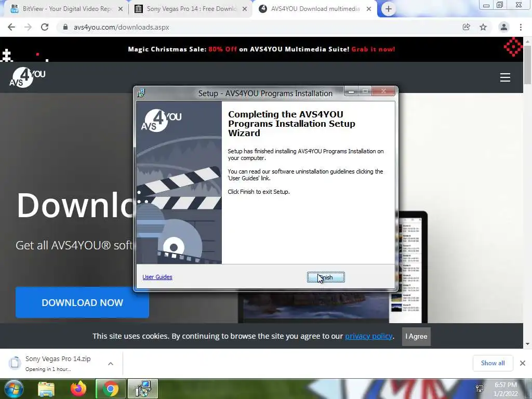Click the AVS4YOU logo in site header

coord(28,77)
